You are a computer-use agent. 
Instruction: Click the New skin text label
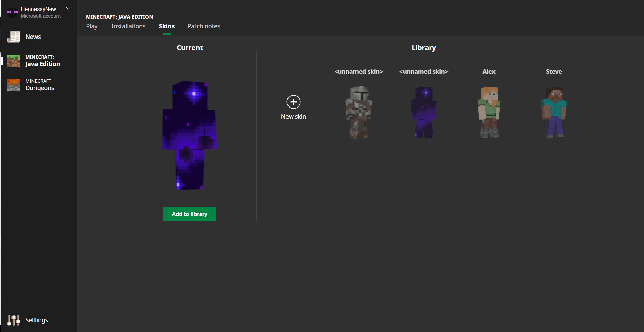coord(293,117)
